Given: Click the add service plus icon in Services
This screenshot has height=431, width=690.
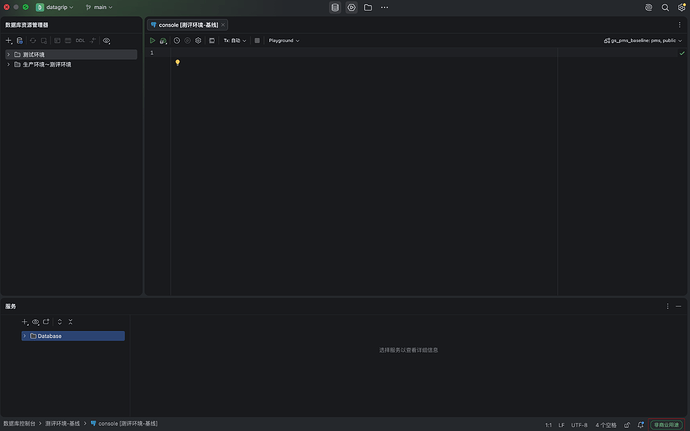Looking at the screenshot, I should (x=25, y=322).
